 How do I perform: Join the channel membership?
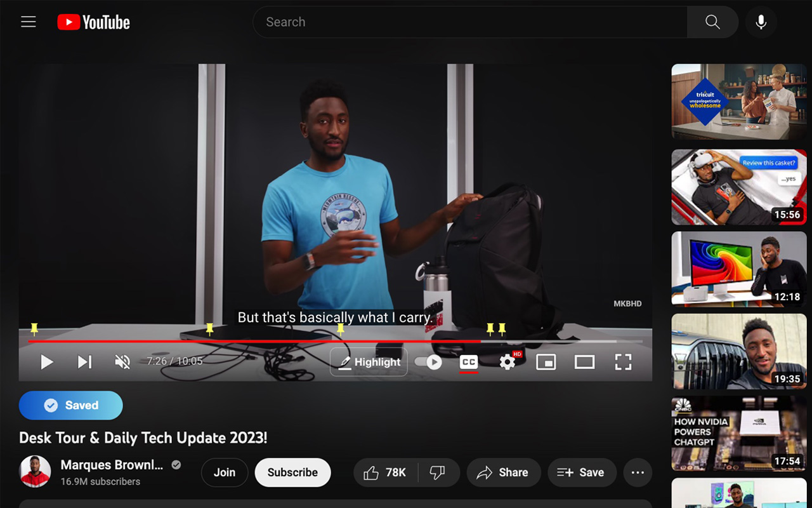(225, 472)
